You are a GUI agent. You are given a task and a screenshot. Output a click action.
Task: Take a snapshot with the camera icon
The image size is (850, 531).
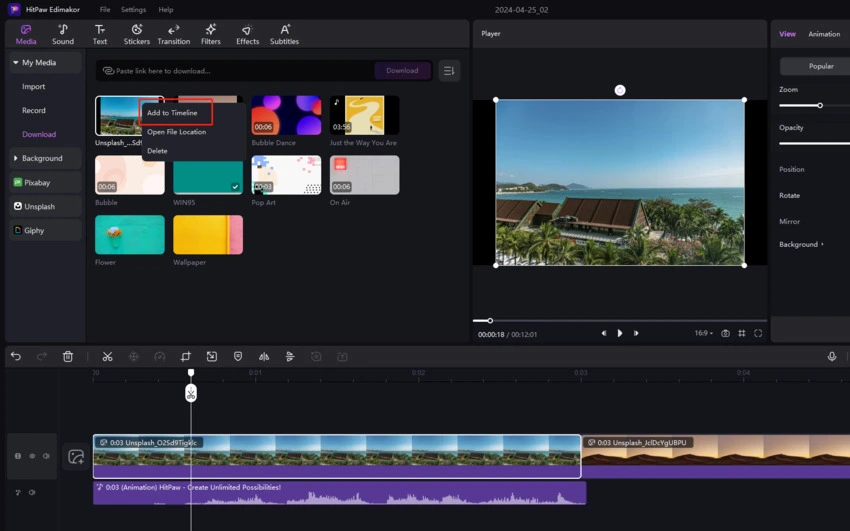725,333
